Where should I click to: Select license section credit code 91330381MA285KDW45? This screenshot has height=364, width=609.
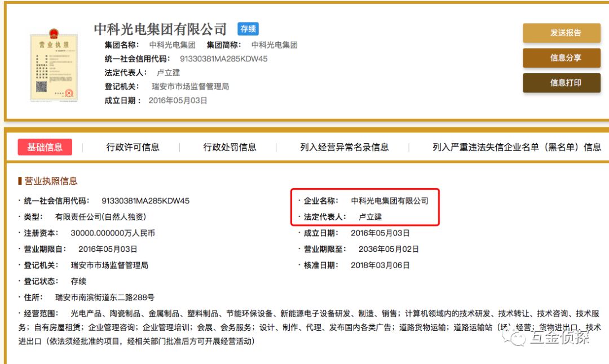[x=145, y=201]
